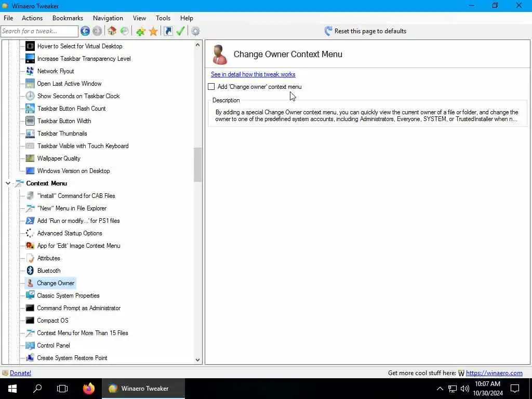The height and width of the screenshot is (399, 532).
Task: Click Reset this page to defaults
Action: point(370,31)
